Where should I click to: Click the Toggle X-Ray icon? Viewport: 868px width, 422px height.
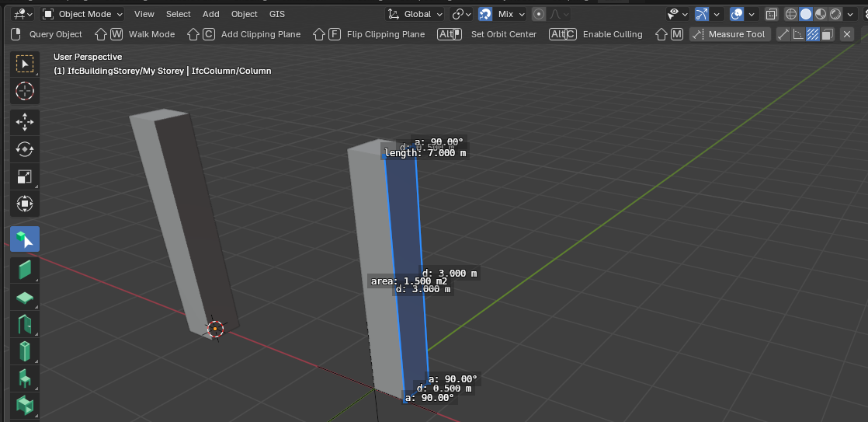point(771,14)
